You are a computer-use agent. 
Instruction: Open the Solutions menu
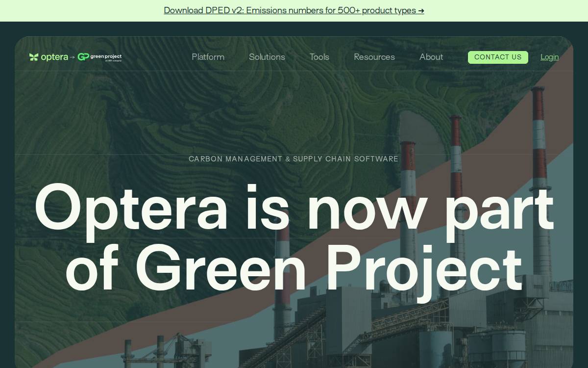267,57
